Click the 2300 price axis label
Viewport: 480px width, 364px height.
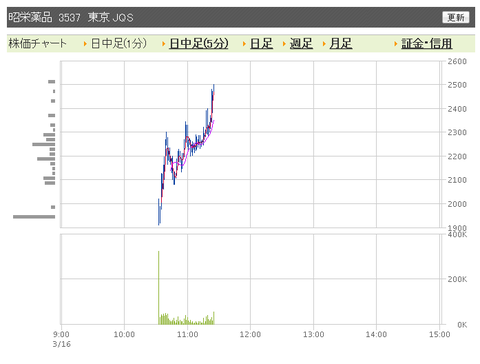457,132
